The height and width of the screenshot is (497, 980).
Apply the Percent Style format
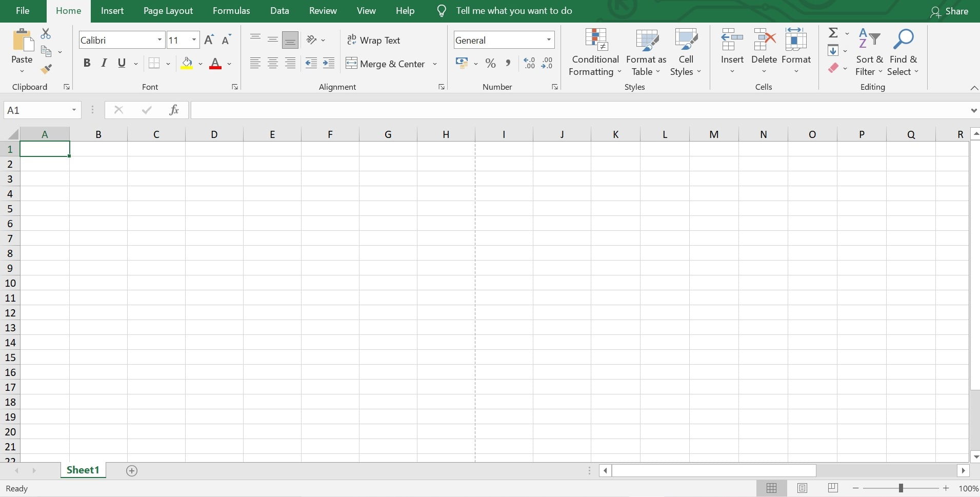click(491, 63)
